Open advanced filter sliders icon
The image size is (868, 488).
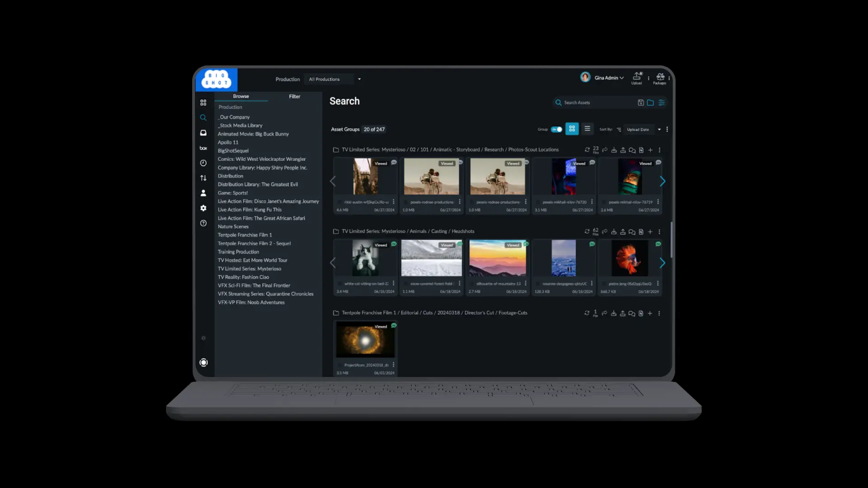pos(661,103)
